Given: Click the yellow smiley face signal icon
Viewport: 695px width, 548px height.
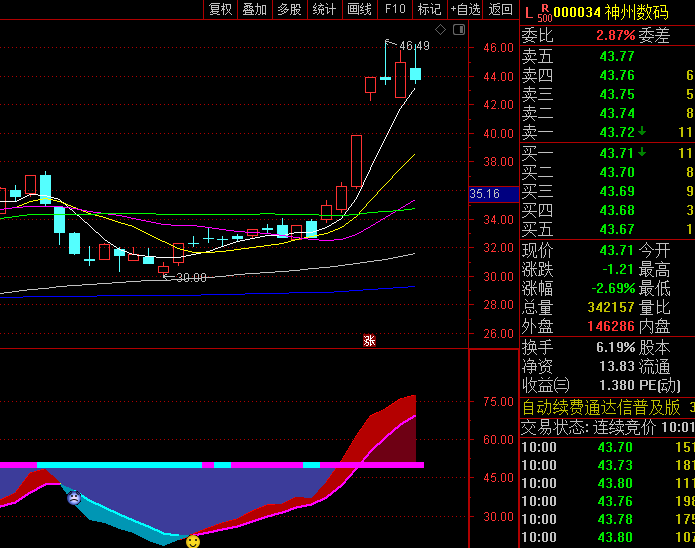Looking at the screenshot, I should coord(193,541).
